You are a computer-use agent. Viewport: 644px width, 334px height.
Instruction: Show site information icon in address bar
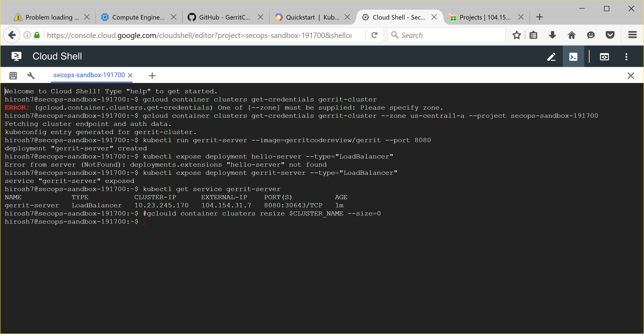tap(27, 35)
